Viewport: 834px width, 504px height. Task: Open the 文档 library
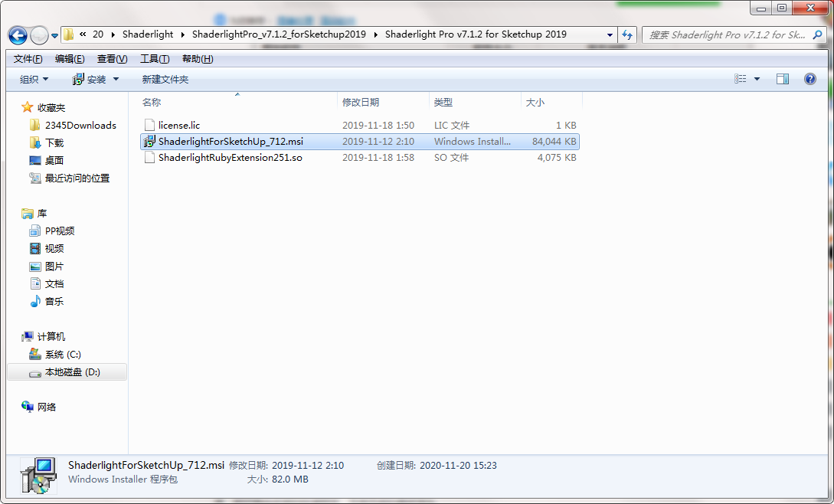(x=54, y=283)
